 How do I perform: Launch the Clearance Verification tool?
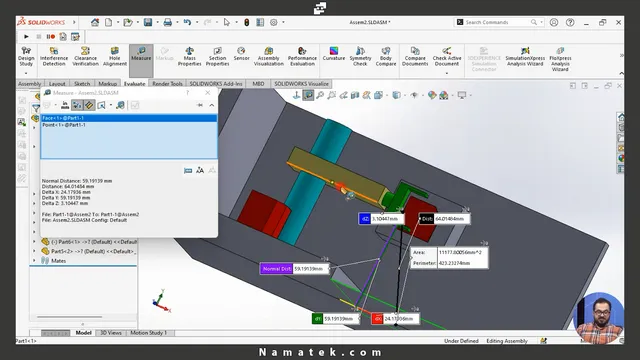click(85, 56)
